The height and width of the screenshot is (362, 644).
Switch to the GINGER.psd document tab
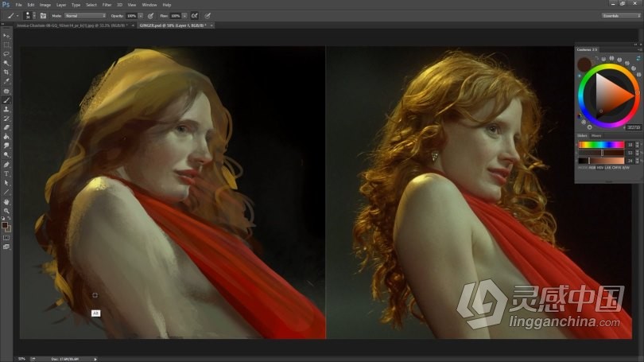173,25
